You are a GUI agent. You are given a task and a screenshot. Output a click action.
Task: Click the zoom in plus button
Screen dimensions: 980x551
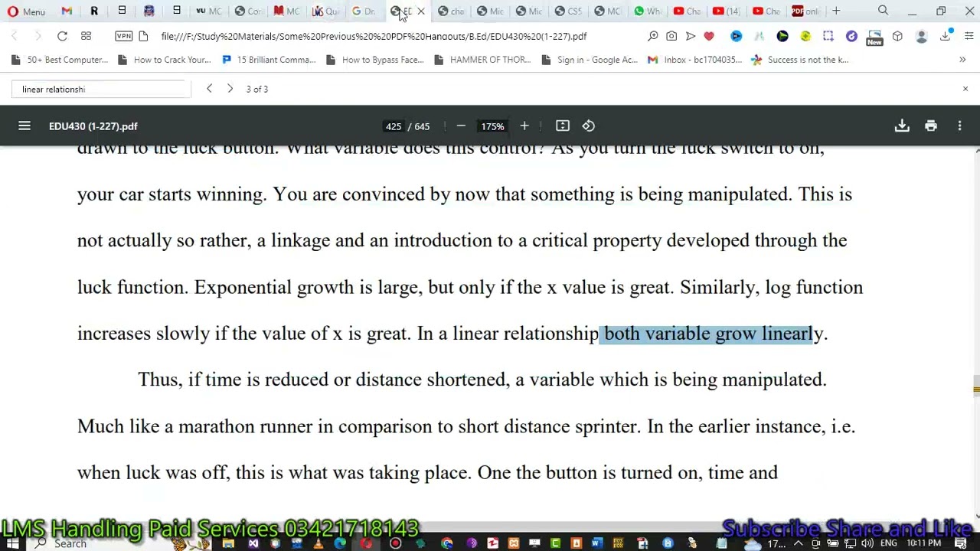[x=524, y=126]
